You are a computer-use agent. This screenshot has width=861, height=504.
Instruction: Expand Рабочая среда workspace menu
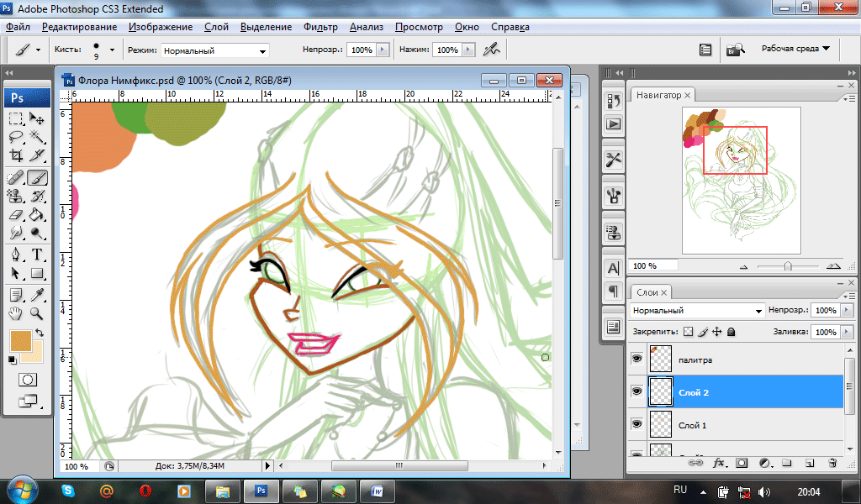tap(795, 49)
